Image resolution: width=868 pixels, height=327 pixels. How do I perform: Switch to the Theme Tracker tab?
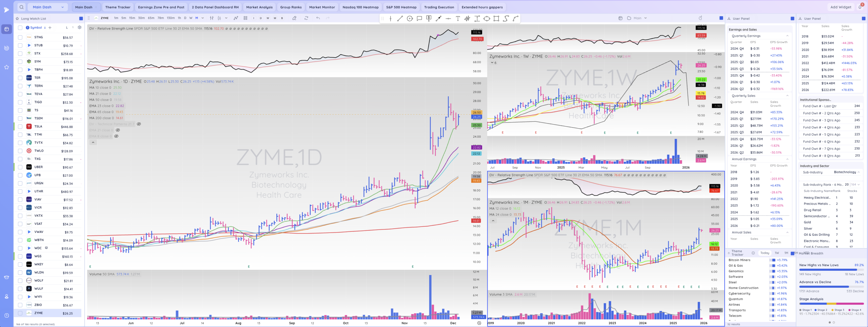tap(118, 7)
